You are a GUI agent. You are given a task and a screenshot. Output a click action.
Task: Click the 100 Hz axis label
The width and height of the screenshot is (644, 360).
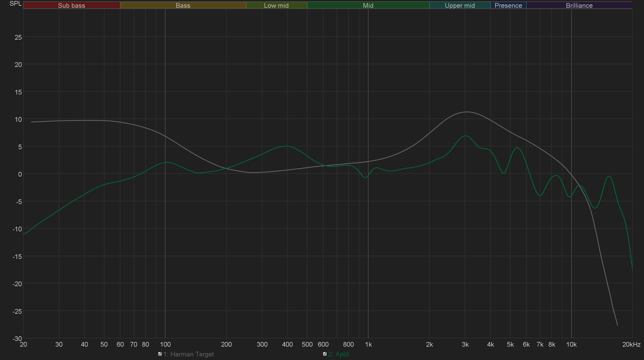click(165, 345)
